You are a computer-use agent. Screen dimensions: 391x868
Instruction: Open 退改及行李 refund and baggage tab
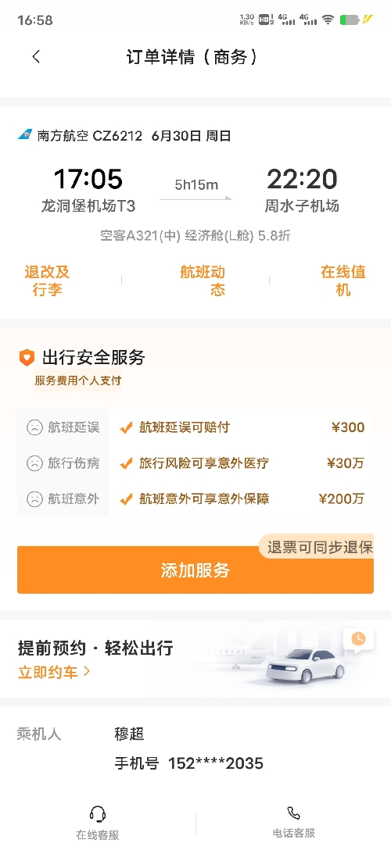(x=47, y=280)
